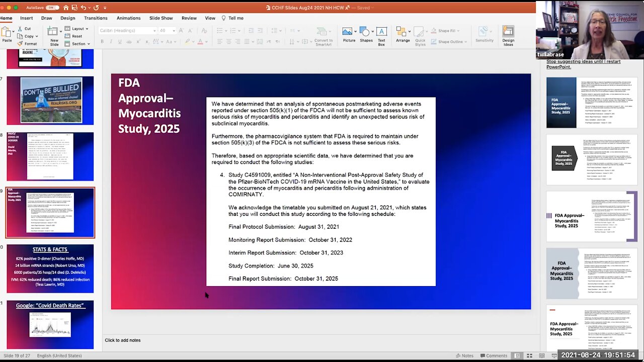Insert a Text Box
The height and width of the screenshot is (362, 644).
point(382,36)
